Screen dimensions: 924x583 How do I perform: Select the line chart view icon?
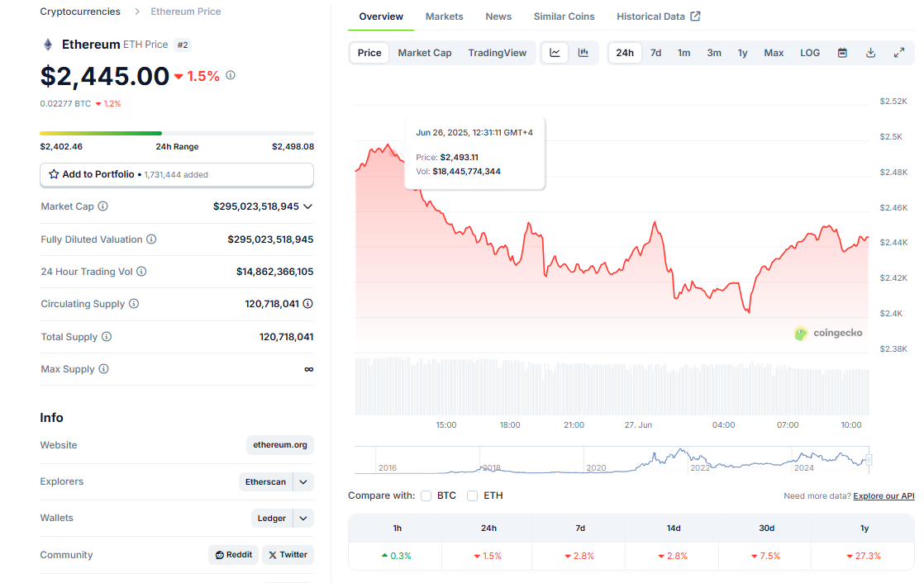555,52
